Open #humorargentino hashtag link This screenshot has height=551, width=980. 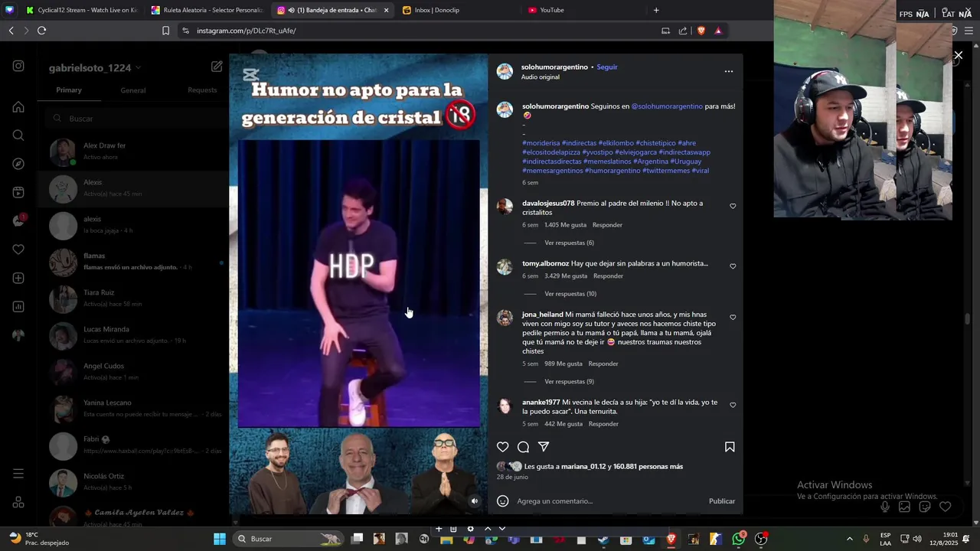pyautogui.click(x=612, y=171)
